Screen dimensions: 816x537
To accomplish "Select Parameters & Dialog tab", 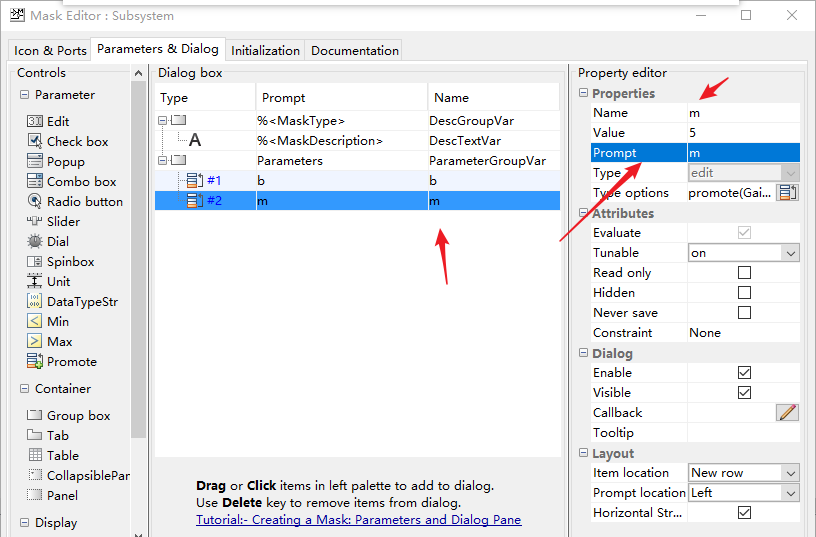I will pyautogui.click(x=158, y=49).
